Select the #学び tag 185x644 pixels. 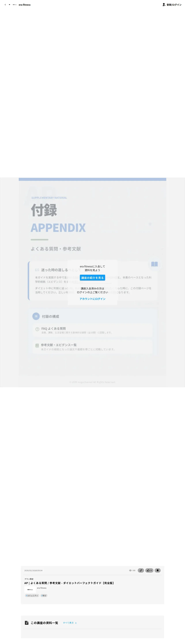click(x=44, y=596)
